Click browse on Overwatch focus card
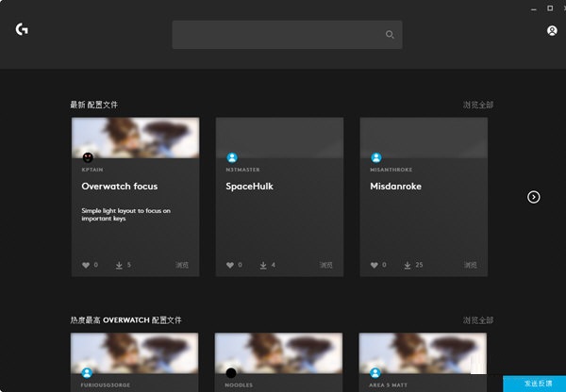Image resolution: width=566 pixels, height=392 pixels. pos(182,265)
